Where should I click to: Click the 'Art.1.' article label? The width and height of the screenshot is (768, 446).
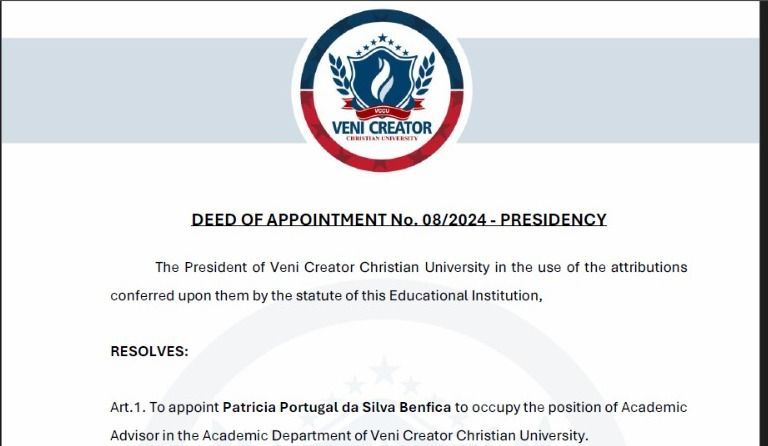point(127,408)
